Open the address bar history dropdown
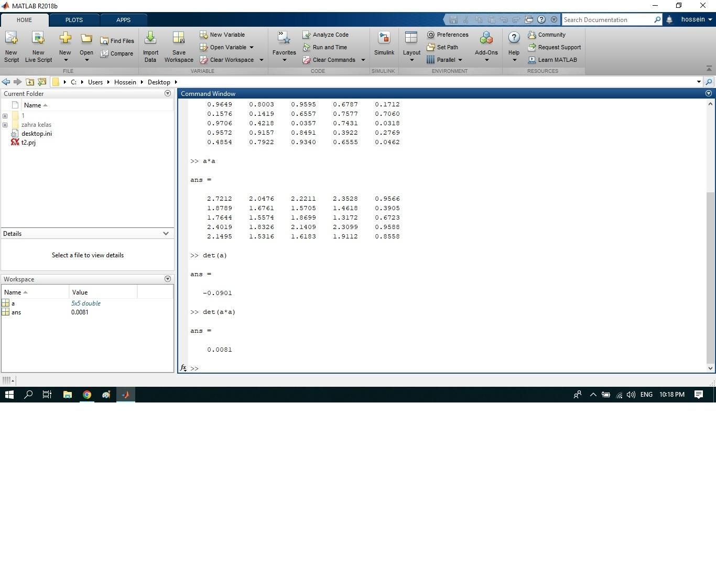The height and width of the screenshot is (588, 716). (x=699, y=82)
